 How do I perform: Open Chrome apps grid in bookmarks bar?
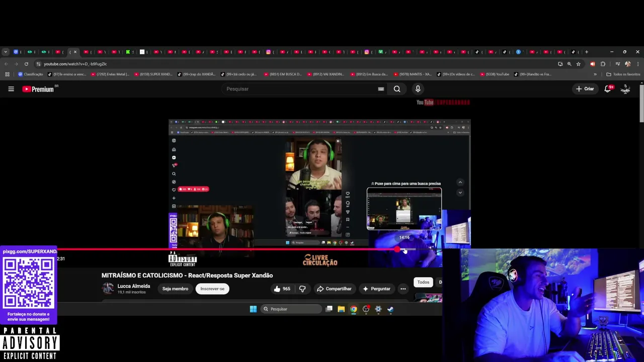pyautogui.click(x=7, y=74)
